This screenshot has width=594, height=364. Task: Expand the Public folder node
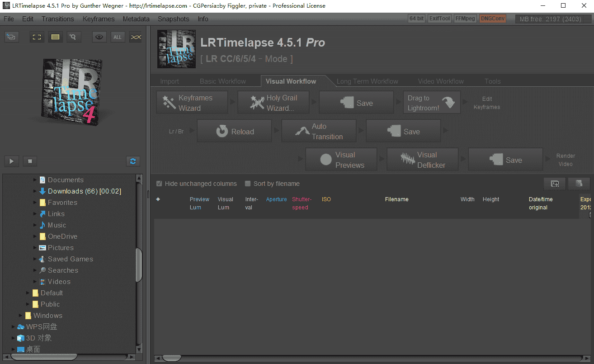tap(28, 304)
